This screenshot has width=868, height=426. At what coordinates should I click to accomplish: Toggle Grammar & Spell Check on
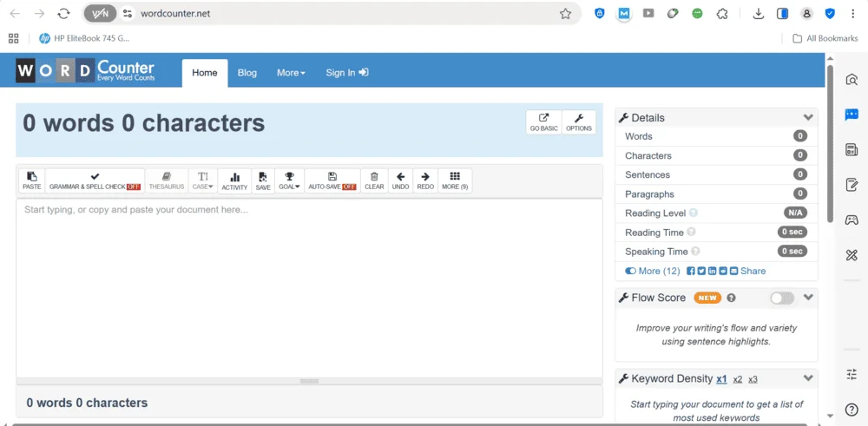point(95,180)
